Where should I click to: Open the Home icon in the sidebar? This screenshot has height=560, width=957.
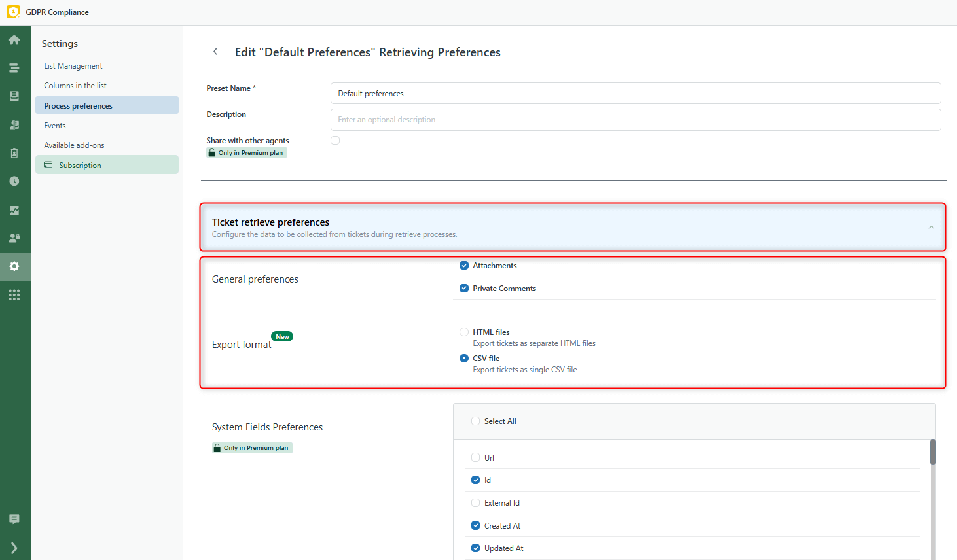(14, 40)
